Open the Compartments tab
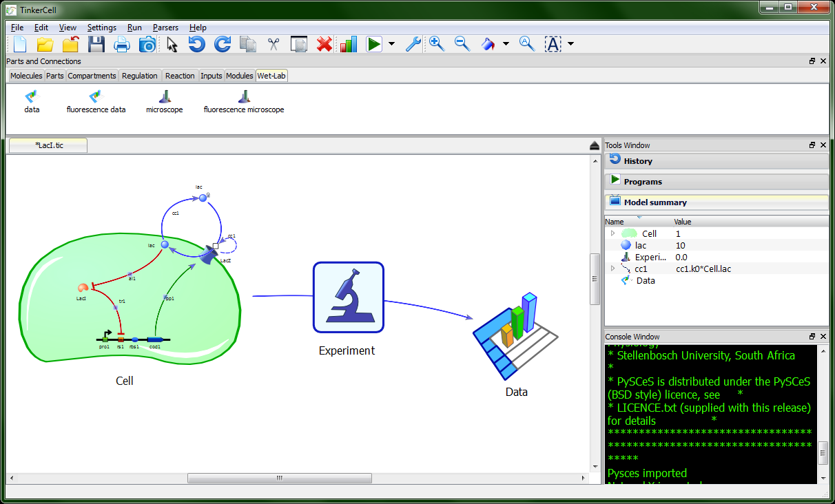835x504 pixels. tap(92, 76)
